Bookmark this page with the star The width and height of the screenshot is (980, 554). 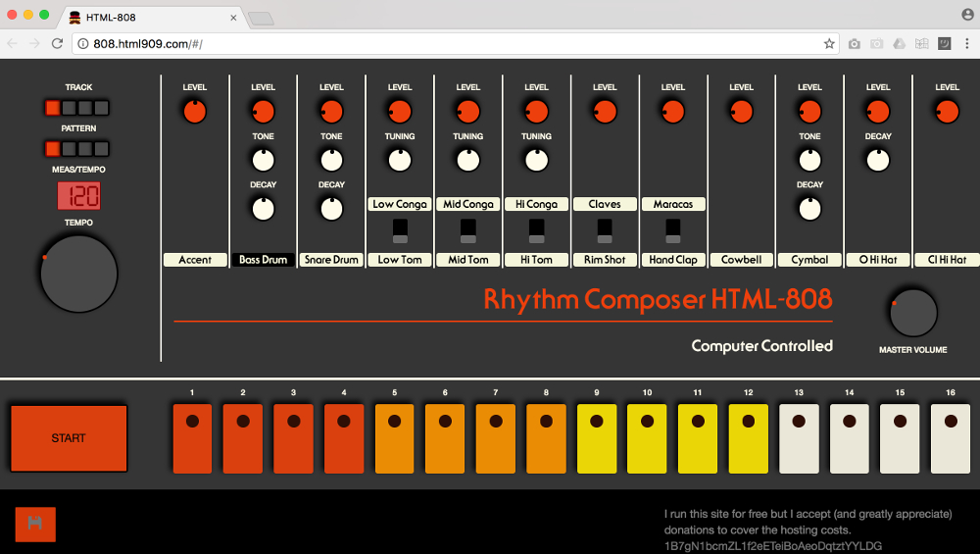pos(829,44)
